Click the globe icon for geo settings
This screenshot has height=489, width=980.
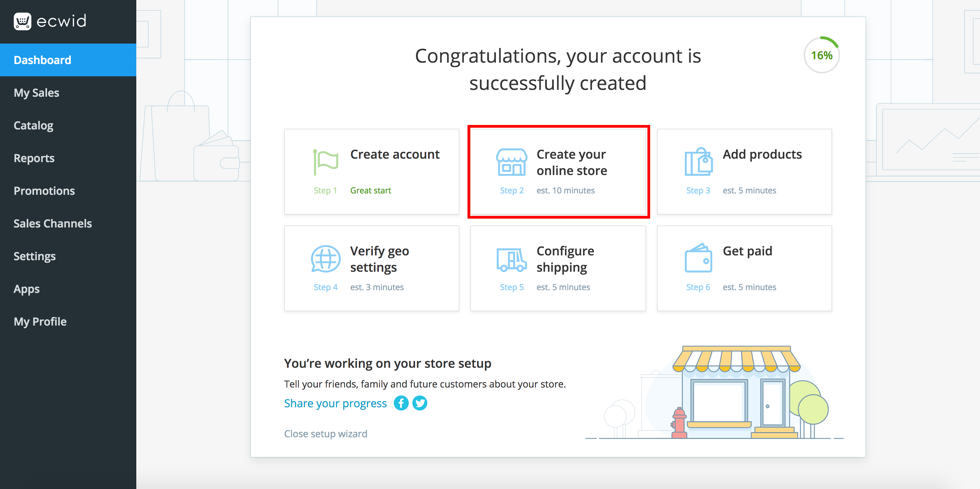[x=325, y=259]
